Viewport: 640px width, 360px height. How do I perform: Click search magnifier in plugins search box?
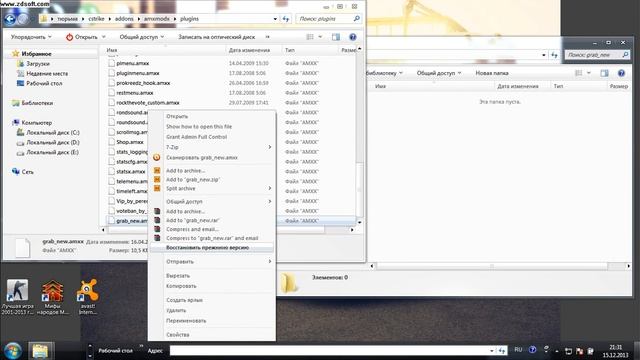click(x=356, y=18)
